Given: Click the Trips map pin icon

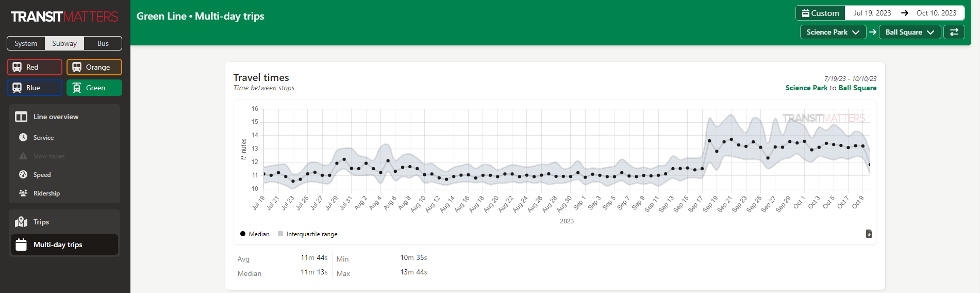Looking at the screenshot, I should pyautogui.click(x=21, y=222).
